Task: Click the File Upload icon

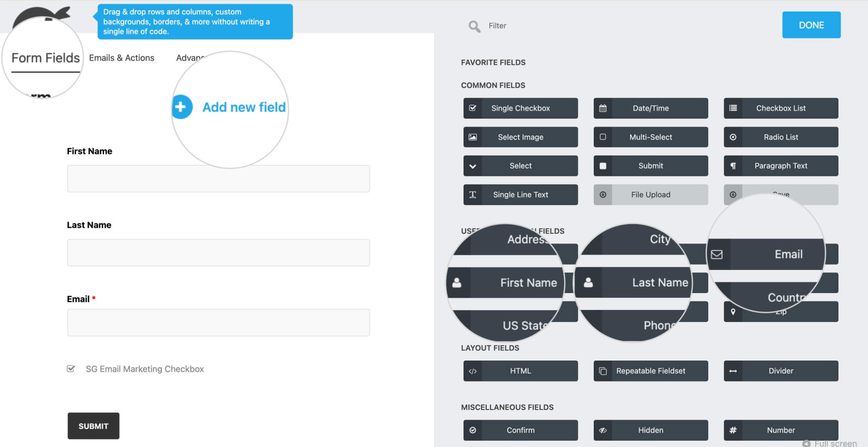Action: coord(603,195)
